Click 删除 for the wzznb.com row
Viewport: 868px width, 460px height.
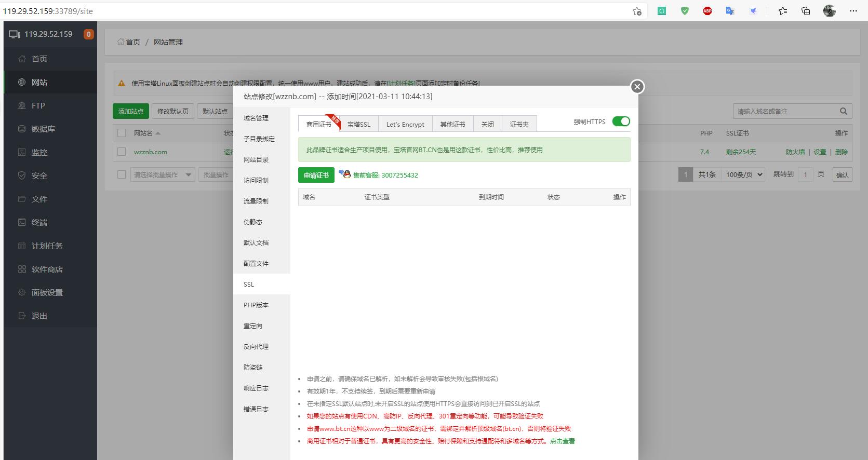pos(842,152)
